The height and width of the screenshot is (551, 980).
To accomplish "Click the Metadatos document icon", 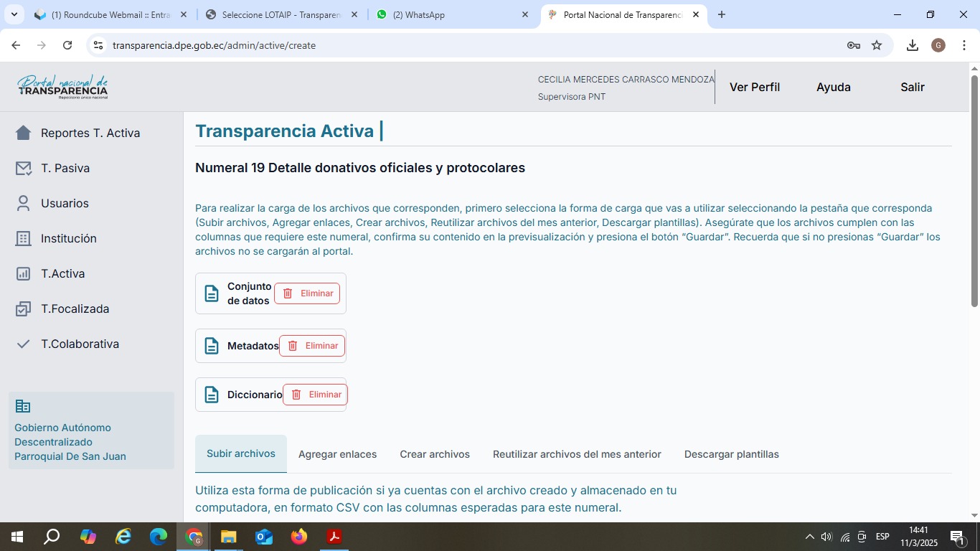I will 212,346.
